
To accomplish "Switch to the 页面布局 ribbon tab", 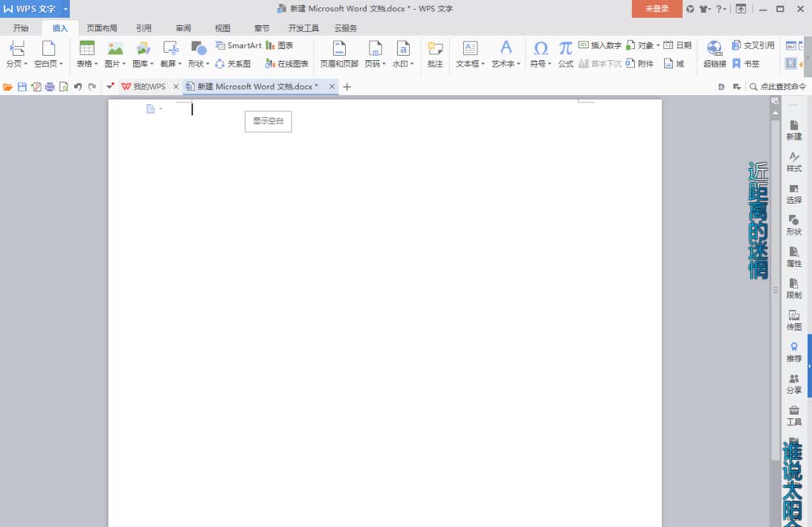I will coord(101,28).
